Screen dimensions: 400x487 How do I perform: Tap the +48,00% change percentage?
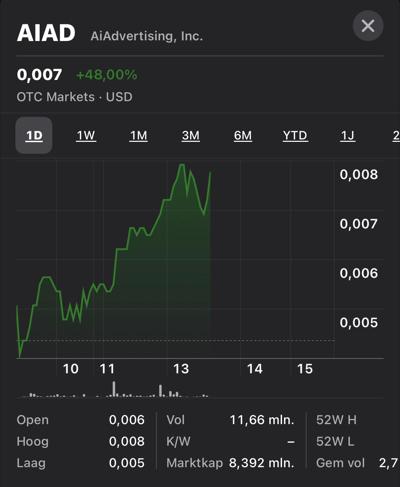coord(107,75)
